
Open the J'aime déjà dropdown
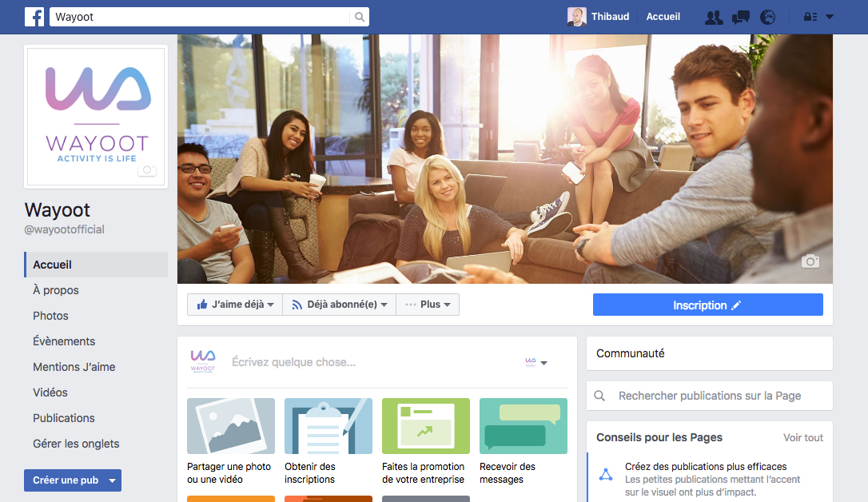click(235, 305)
